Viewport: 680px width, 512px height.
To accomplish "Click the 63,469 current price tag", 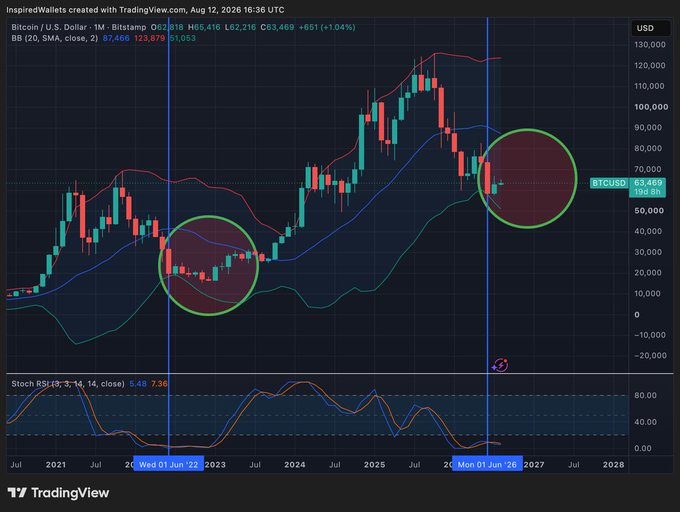I will (648, 183).
